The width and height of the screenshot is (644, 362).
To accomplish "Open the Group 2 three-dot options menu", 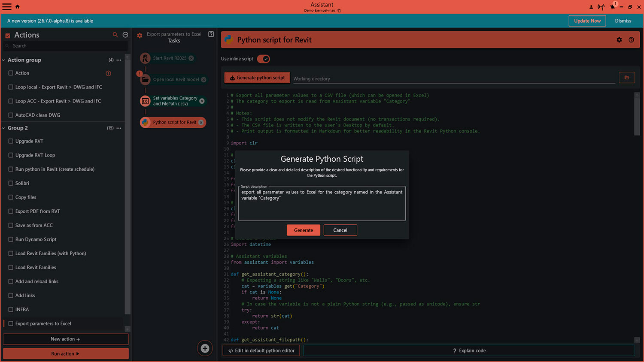I will click(119, 128).
